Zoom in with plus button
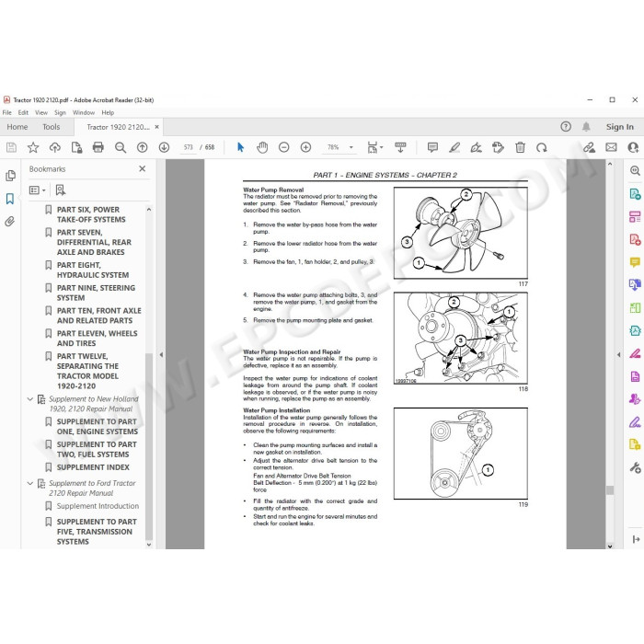This screenshot has width=644, height=644. coord(305,147)
